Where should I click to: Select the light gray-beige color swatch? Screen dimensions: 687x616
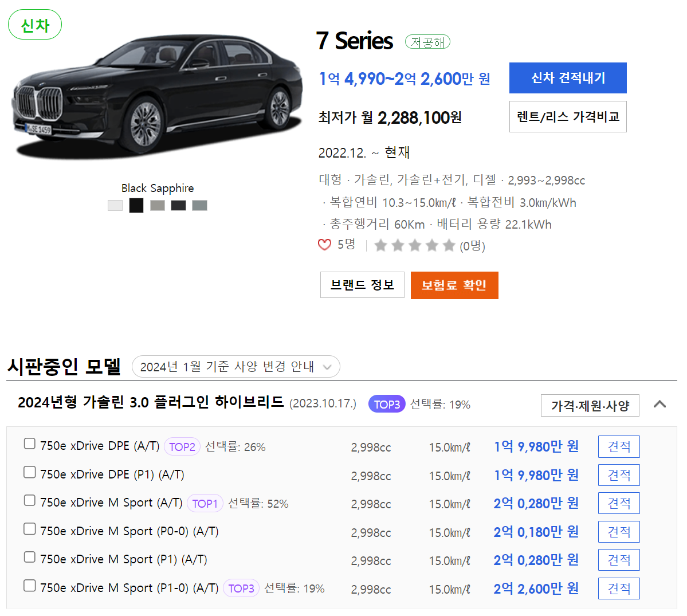158,206
